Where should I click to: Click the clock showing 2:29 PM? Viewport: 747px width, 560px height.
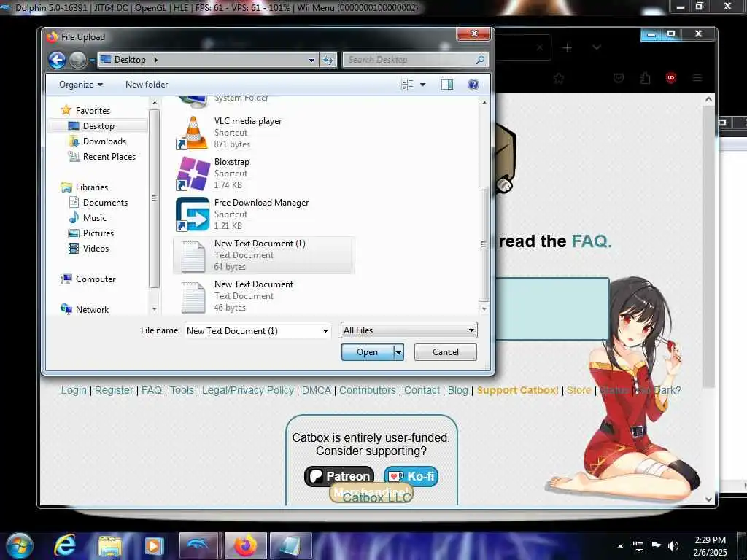[x=710, y=540]
